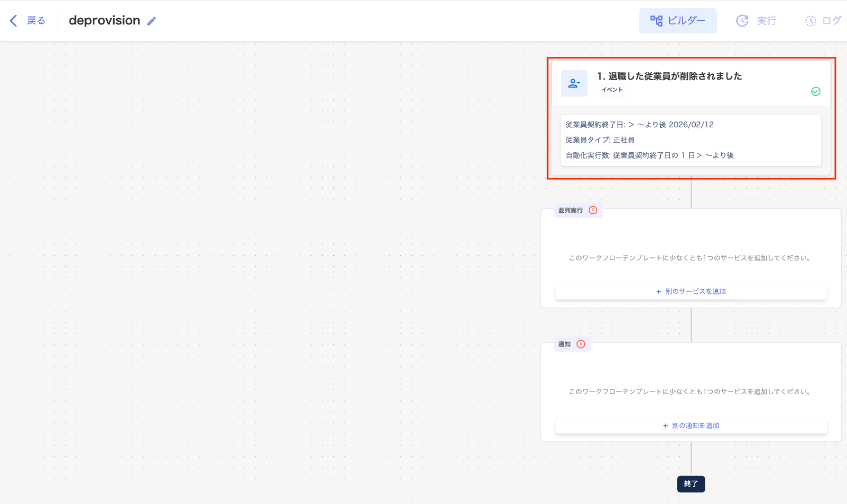Edit the deprovision workflow name pencil icon
Image resolution: width=847 pixels, height=504 pixels.
click(152, 21)
